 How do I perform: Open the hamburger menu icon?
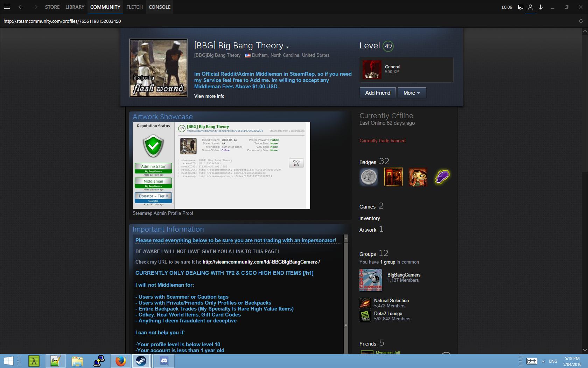pyautogui.click(x=7, y=7)
